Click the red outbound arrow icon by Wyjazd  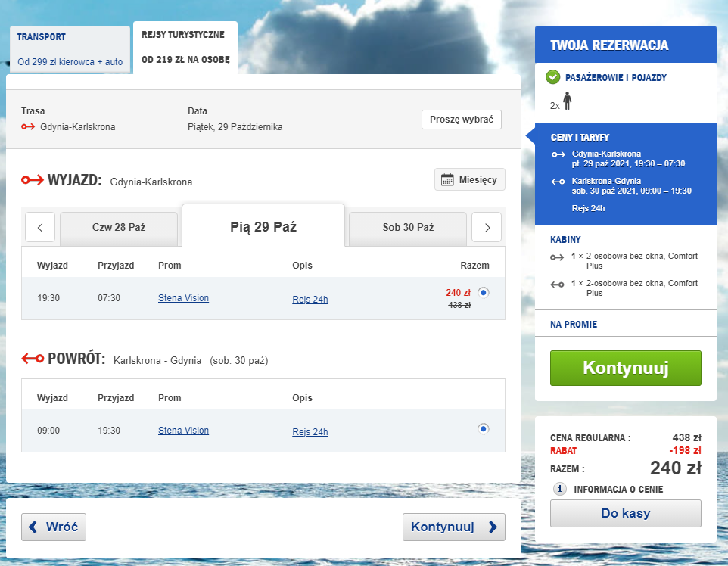click(x=32, y=180)
